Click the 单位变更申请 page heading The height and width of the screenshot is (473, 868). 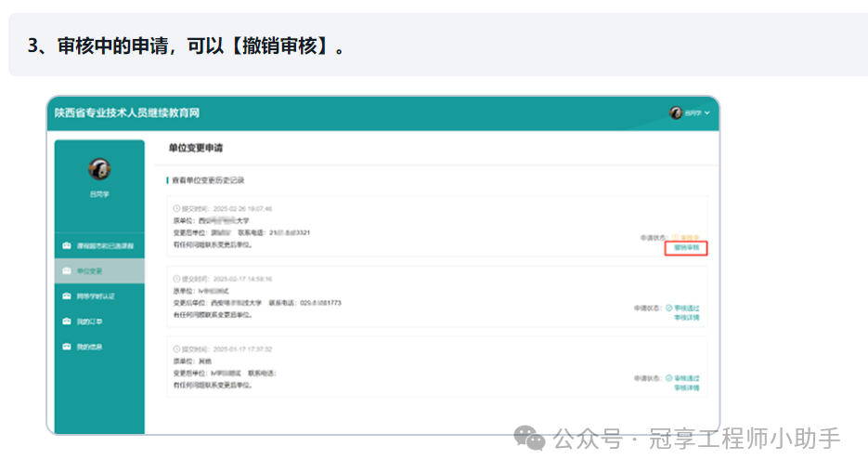point(195,148)
